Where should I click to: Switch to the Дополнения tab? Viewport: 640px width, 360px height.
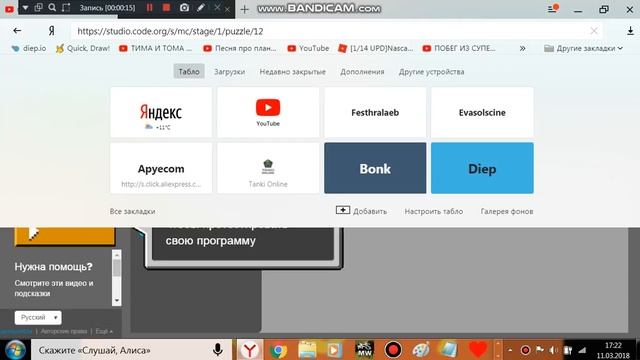(x=362, y=71)
